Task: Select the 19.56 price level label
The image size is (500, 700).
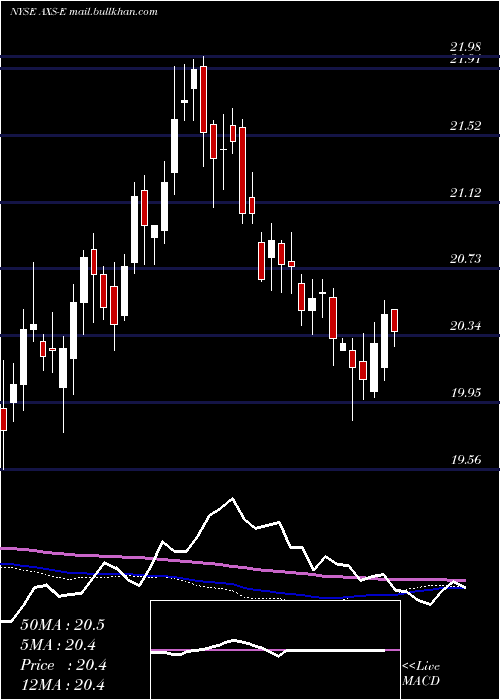Action: pyautogui.click(x=465, y=460)
